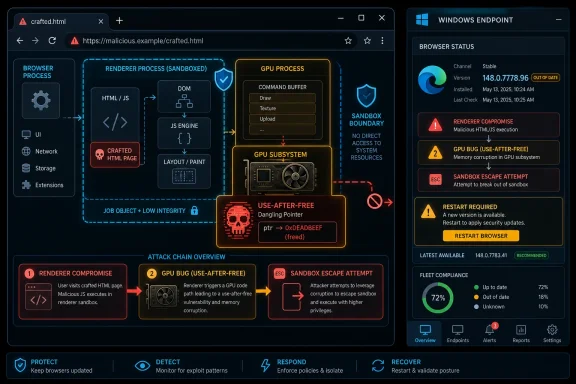Click the Protect shield item

[x=53, y=366]
